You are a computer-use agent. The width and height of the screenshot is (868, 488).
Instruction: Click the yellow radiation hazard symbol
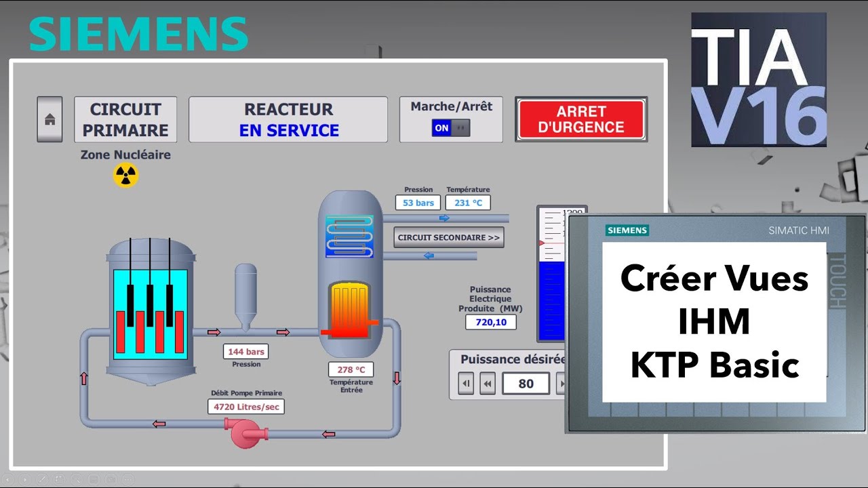(125, 176)
